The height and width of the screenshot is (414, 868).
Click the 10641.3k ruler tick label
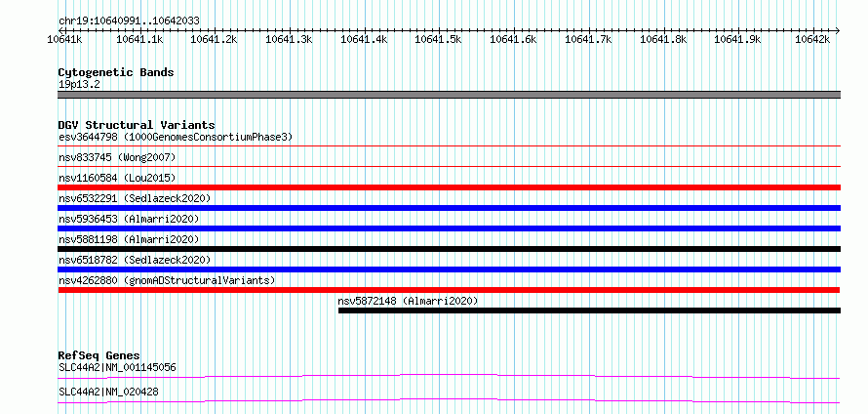tap(289, 39)
